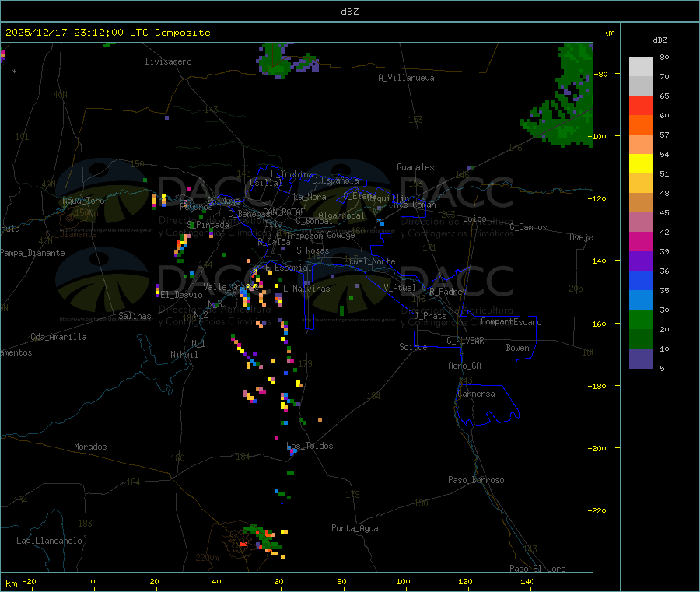This screenshot has height=592, width=700.
Task: Click the Carmensa place label
Action: pos(476,394)
